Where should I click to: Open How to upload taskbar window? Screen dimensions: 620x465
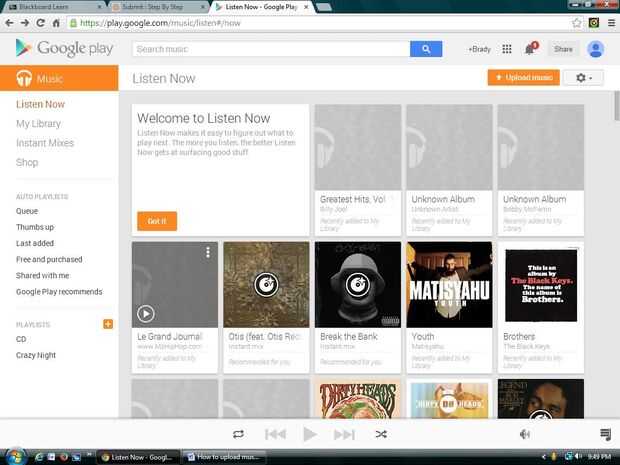coord(224,457)
